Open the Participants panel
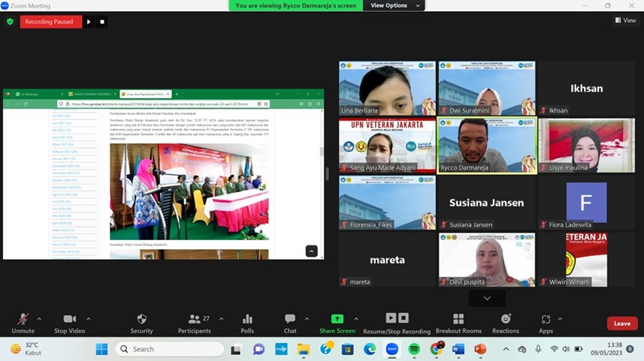 pyautogui.click(x=194, y=319)
